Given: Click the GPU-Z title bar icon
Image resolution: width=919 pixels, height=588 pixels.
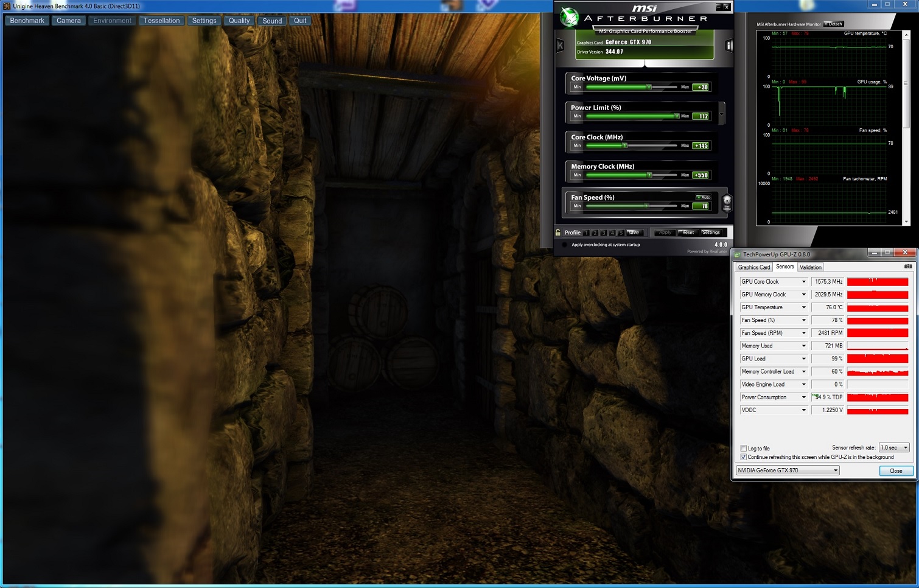Looking at the screenshot, I should [x=738, y=254].
